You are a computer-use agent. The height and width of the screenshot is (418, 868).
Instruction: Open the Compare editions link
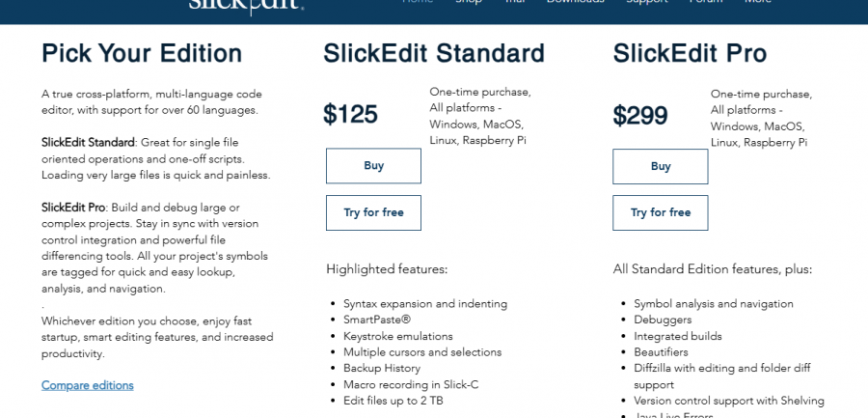88,385
